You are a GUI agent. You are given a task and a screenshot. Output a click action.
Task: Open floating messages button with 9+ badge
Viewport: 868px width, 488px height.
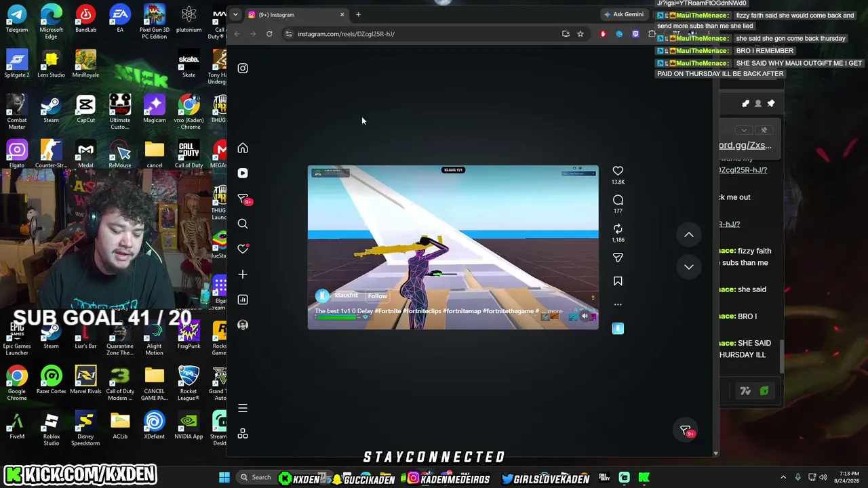[x=686, y=431]
